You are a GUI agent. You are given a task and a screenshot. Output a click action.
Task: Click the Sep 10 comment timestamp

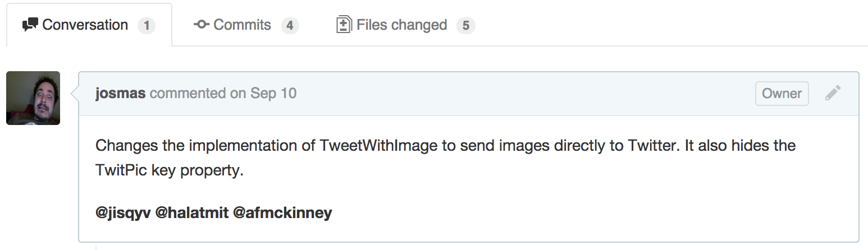coord(273,94)
